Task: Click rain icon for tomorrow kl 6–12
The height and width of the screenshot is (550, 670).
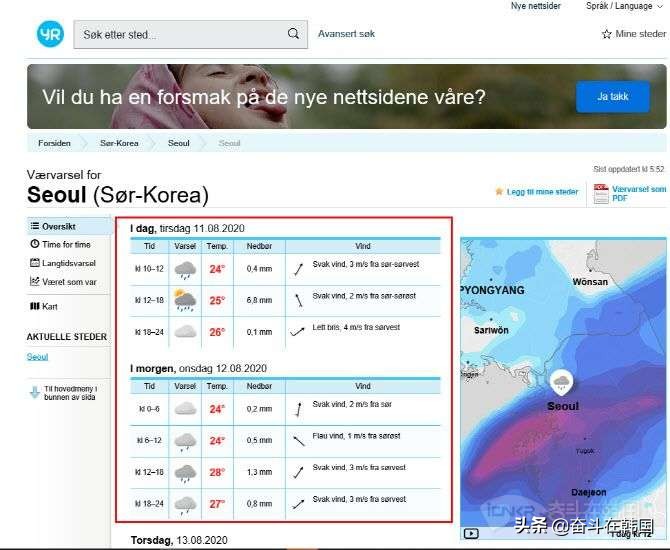Action: click(x=185, y=441)
